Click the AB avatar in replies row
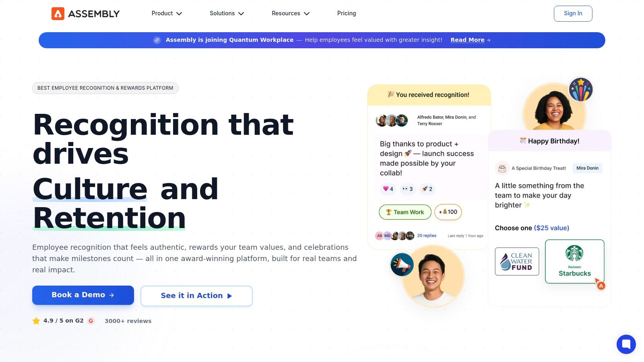The height and width of the screenshot is (362, 644). tap(380, 236)
